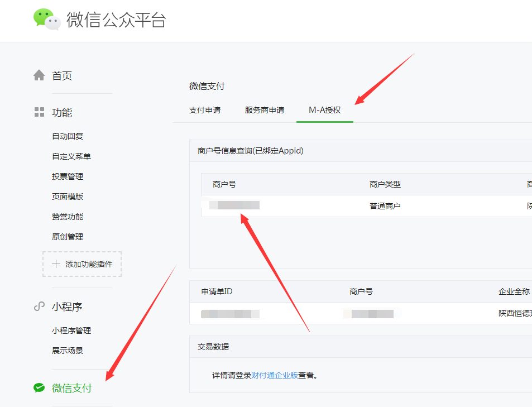
Task: Open 小程序管理
Action: (x=71, y=331)
